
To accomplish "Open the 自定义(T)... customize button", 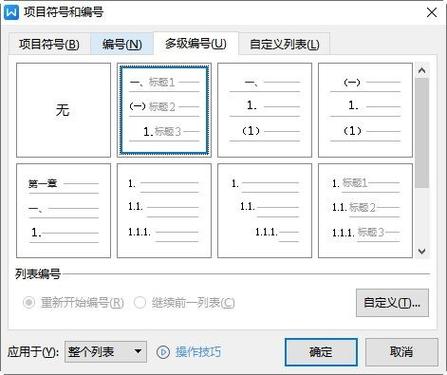I will pos(392,303).
